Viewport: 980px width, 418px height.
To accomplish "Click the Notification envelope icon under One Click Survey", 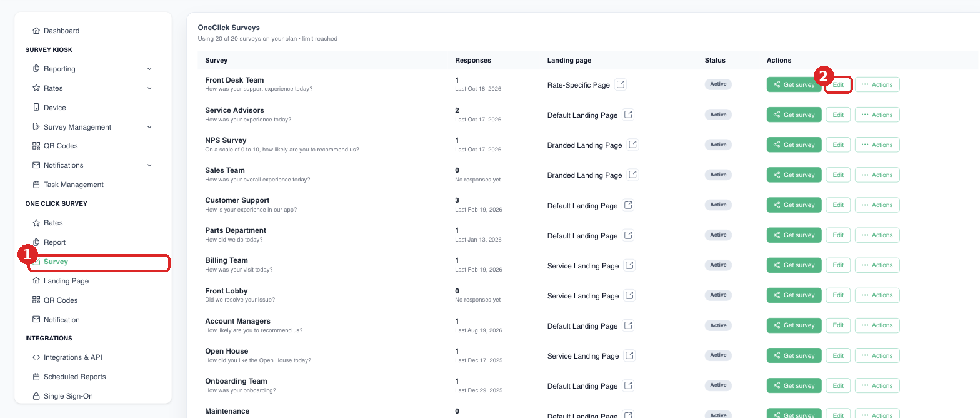I will 36,320.
